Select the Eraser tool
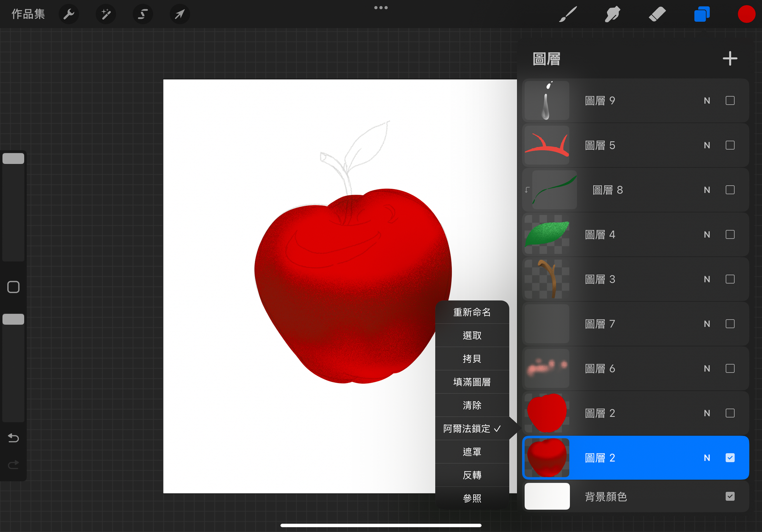 point(657,14)
